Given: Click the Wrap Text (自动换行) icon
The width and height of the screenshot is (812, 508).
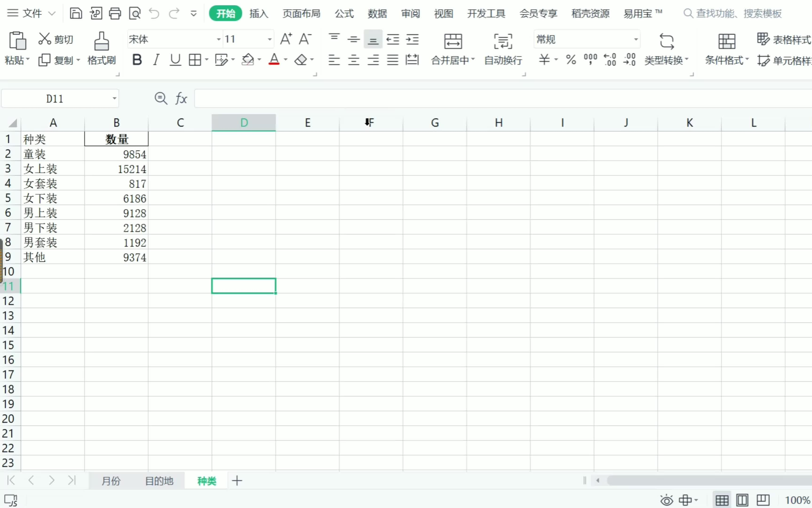Looking at the screenshot, I should point(503,41).
